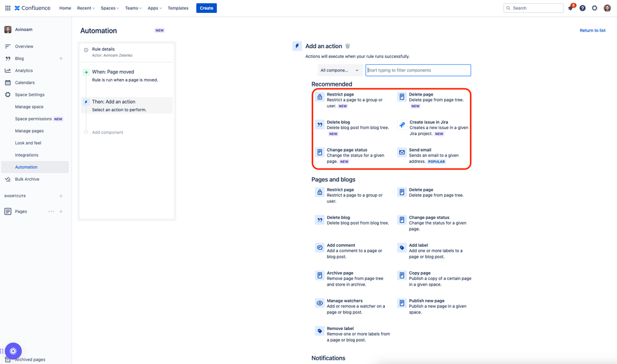617x364 pixels.
Task: Expand the Spaces menu
Action: [x=109, y=8]
